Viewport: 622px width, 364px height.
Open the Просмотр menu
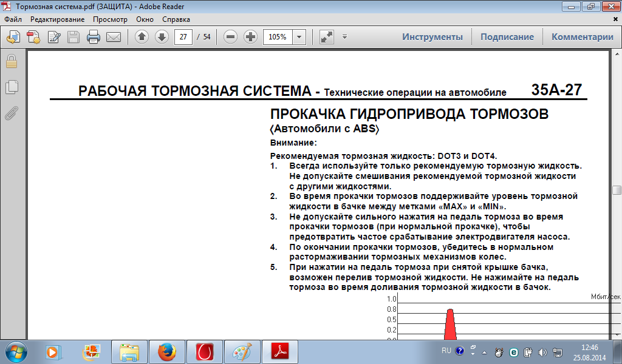click(110, 19)
